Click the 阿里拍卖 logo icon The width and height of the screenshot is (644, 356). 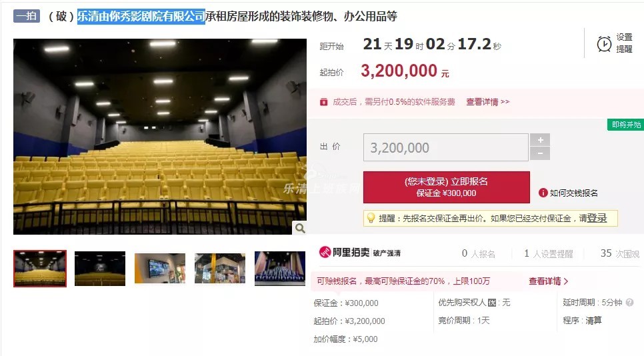[x=325, y=252]
